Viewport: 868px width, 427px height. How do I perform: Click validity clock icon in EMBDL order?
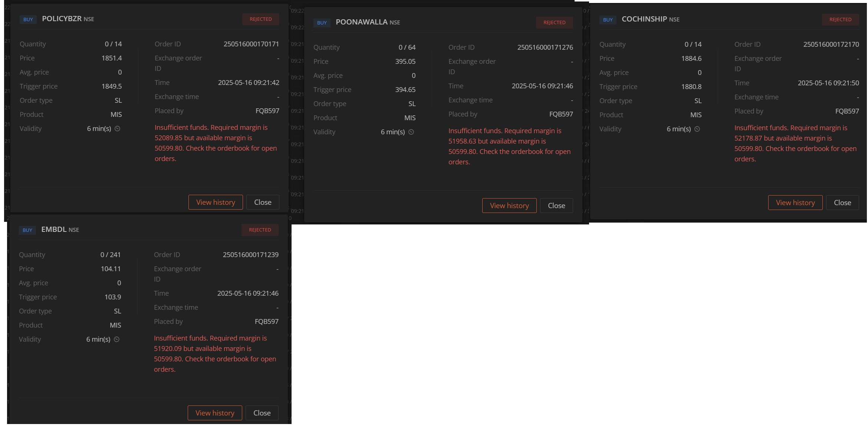point(116,339)
